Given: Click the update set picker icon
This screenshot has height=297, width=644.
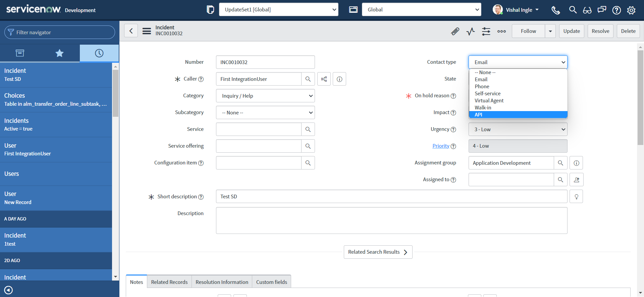Looking at the screenshot, I should coord(210,10).
